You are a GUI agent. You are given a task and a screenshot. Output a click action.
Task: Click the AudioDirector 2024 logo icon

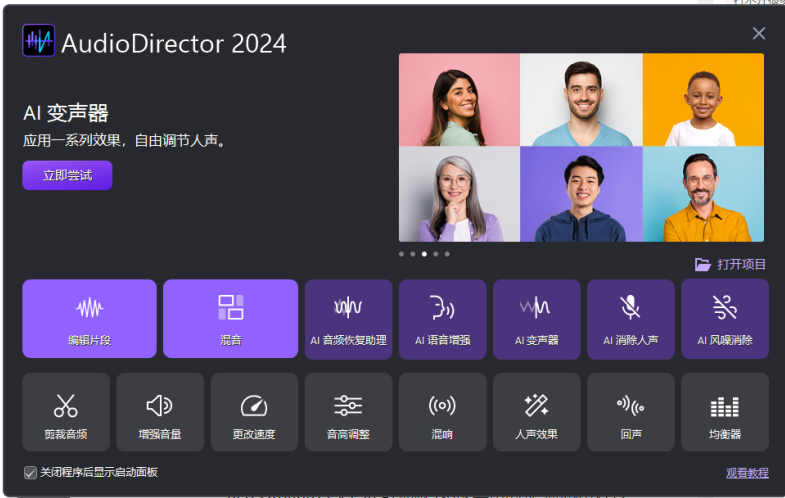[39, 41]
